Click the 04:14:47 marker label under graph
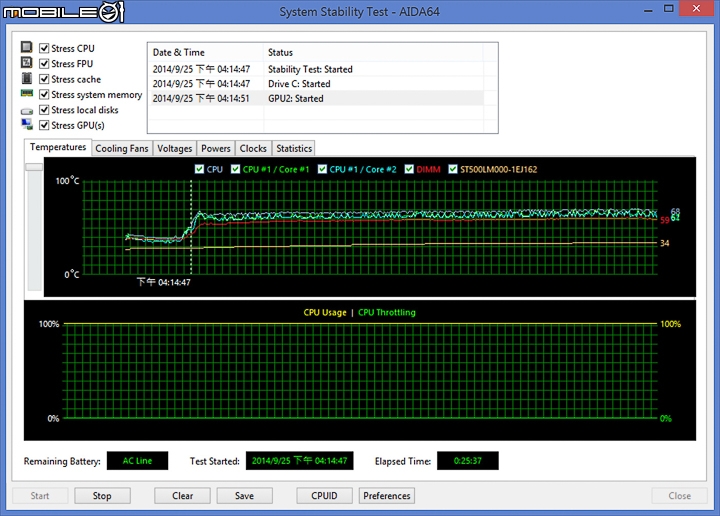 [163, 282]
